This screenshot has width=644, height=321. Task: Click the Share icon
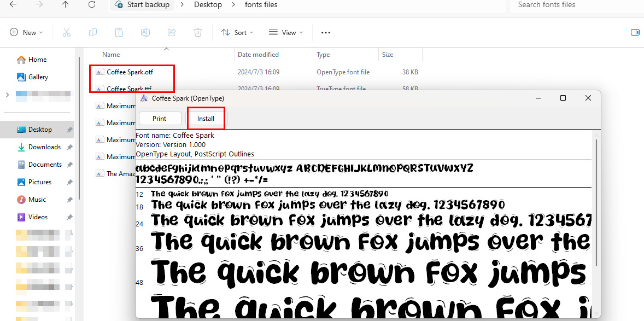tap(172, 32)
